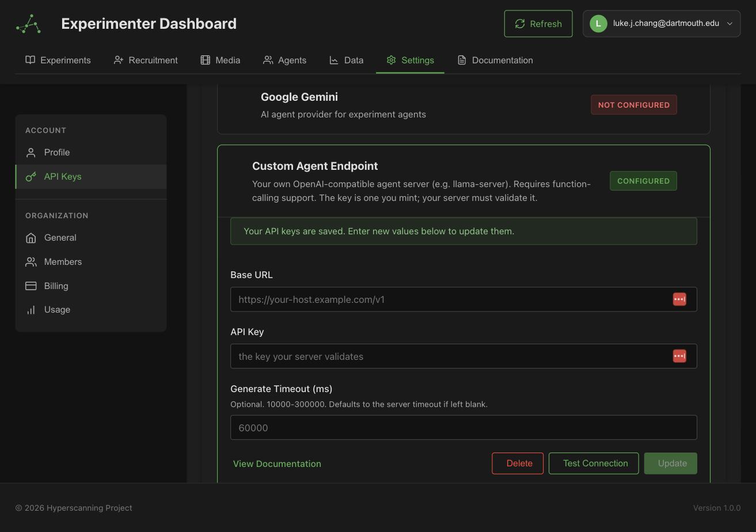Viewport: 756px width, 532px height.
Task: Collapse the Custom Agent Endpoint header
Action: [x=464, y=181]
